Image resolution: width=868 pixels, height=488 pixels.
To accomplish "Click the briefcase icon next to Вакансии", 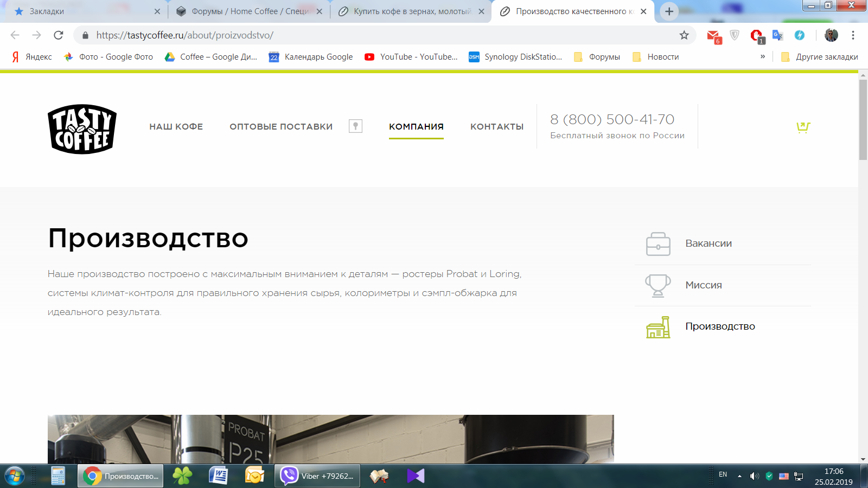I will pyautogui.click(x=658, y=243).
